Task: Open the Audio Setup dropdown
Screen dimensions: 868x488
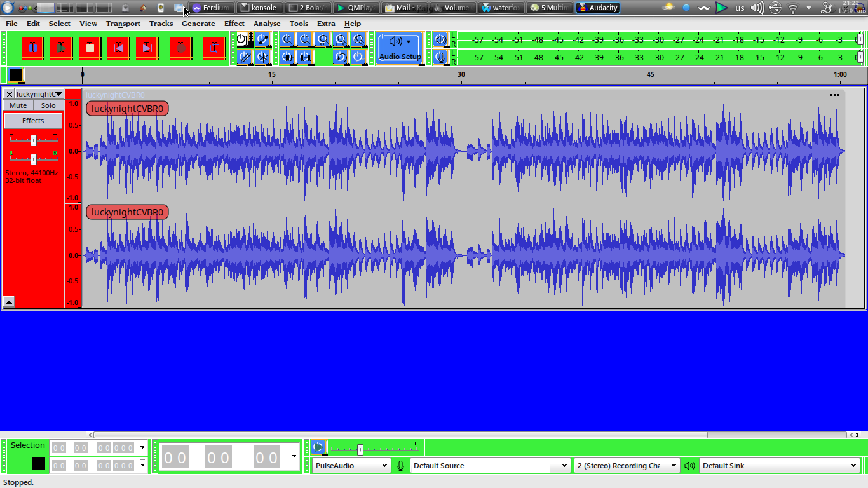Action: (400, 48)
